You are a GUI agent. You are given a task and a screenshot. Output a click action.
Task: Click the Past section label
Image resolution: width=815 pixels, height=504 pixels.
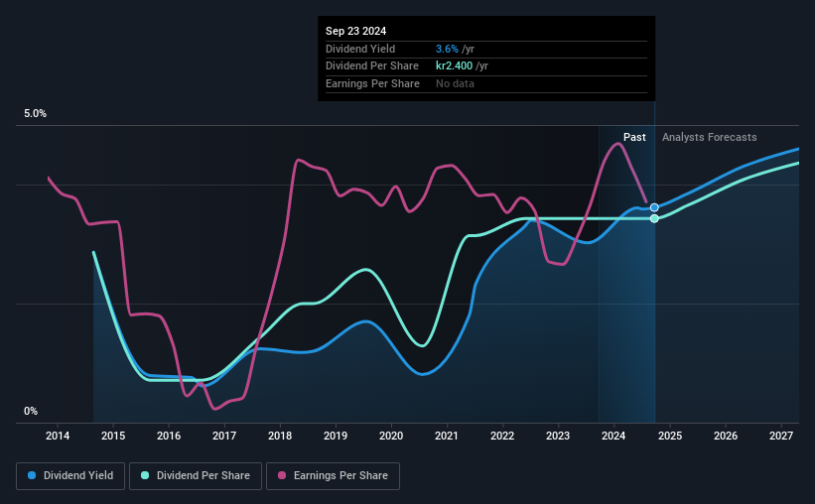tap(634, 137)
